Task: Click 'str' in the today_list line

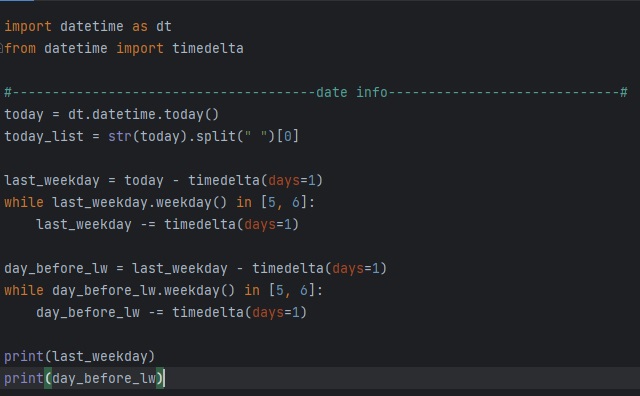Action: pos(120,137)
